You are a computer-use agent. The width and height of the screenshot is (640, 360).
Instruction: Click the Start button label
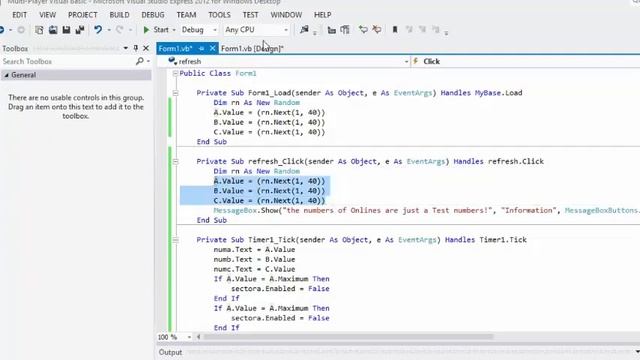tap(161, 30)
